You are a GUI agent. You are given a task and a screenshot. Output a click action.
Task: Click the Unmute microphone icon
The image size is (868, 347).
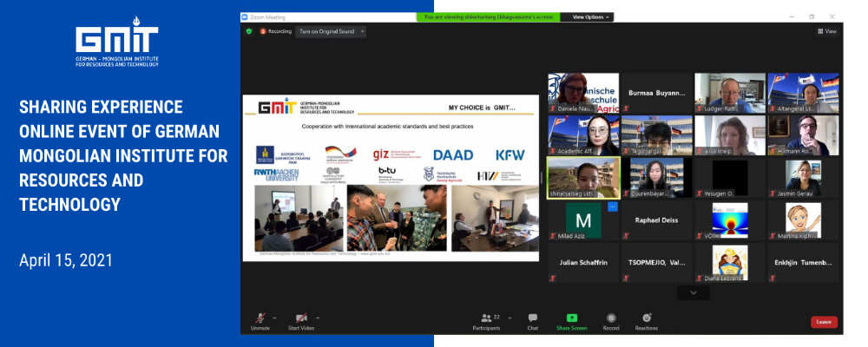260,318
